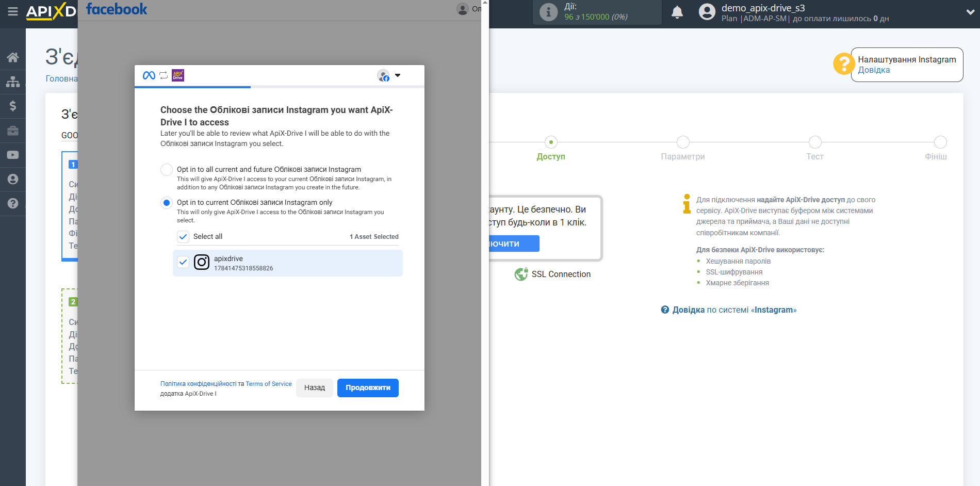Select opt in to current accounts only
The image size is (980, 486).
tap(167, 203)
